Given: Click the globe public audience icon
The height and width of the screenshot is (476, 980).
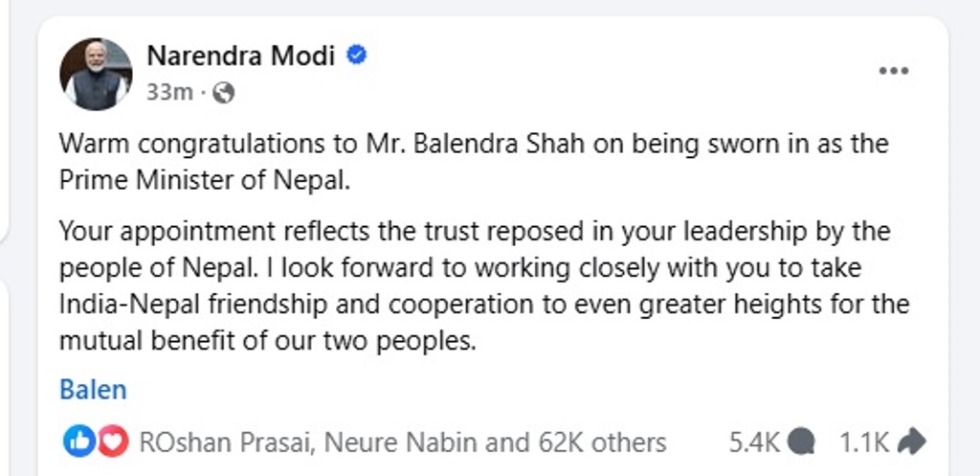Looking at the screenshot, I should (223, 93).
